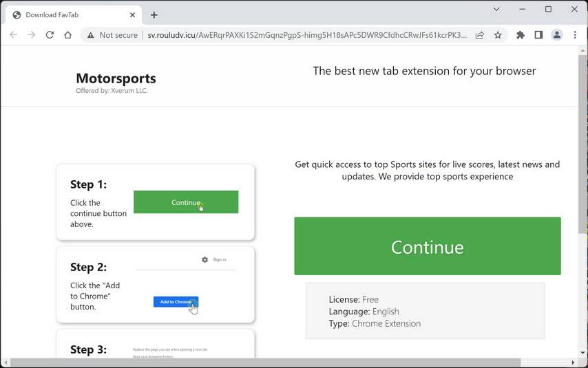
Task: Open a new tab with plus button
Action: 154,15
